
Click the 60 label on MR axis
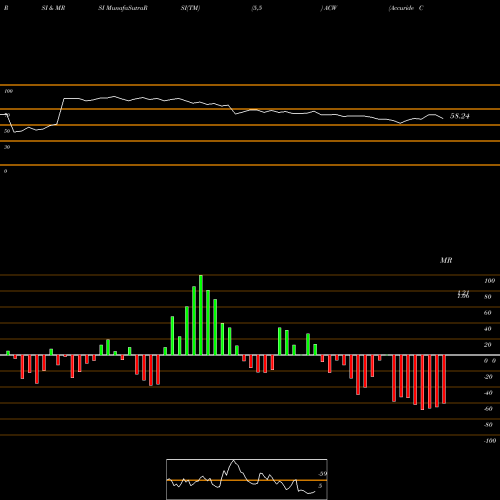click(x=488, y=313)
